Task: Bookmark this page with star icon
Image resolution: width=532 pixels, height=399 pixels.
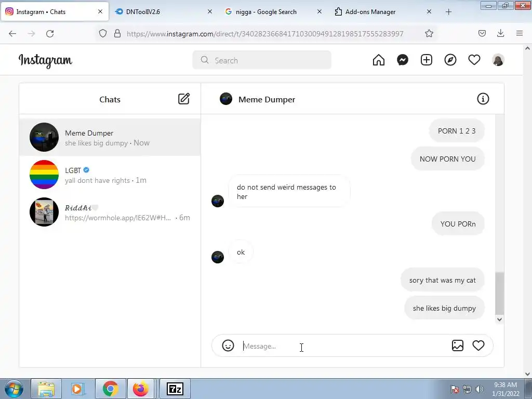Action: point(429,33)
